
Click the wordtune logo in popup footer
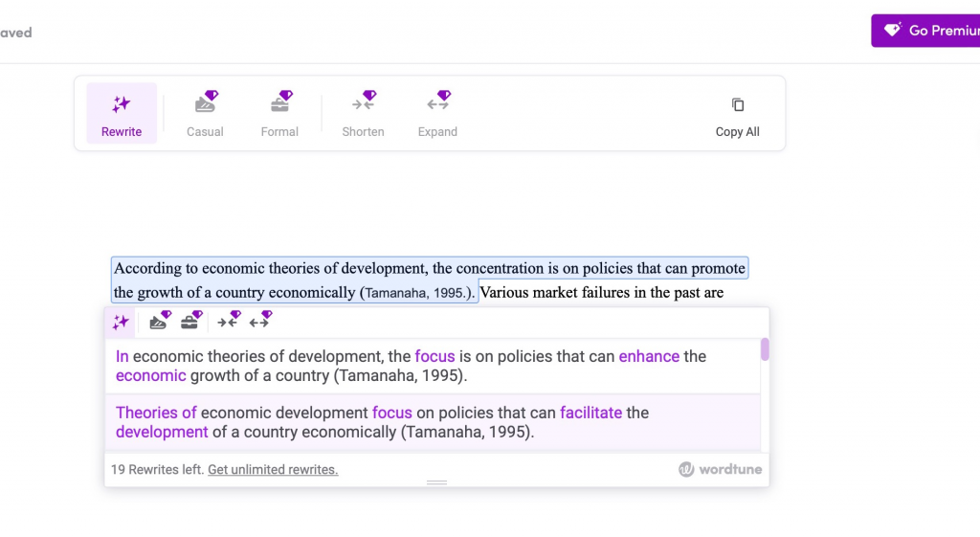click(x=720, y=469)
